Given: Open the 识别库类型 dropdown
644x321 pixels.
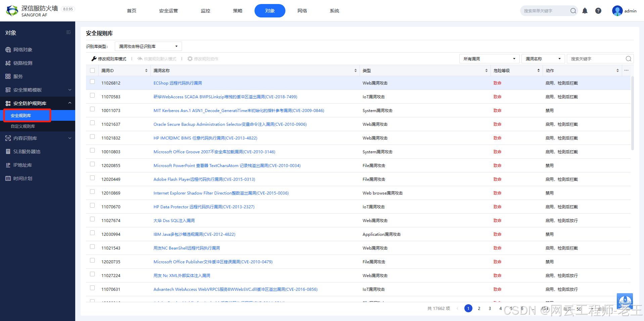Looking at the screenshot, I should coord(148,46).
